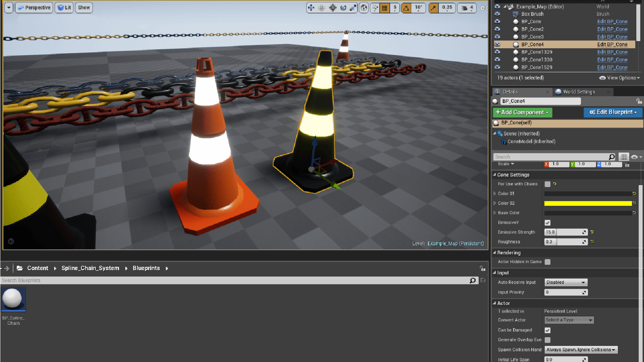Select the Rotate tool
644x362 pixels.
(x=343, y=8)
